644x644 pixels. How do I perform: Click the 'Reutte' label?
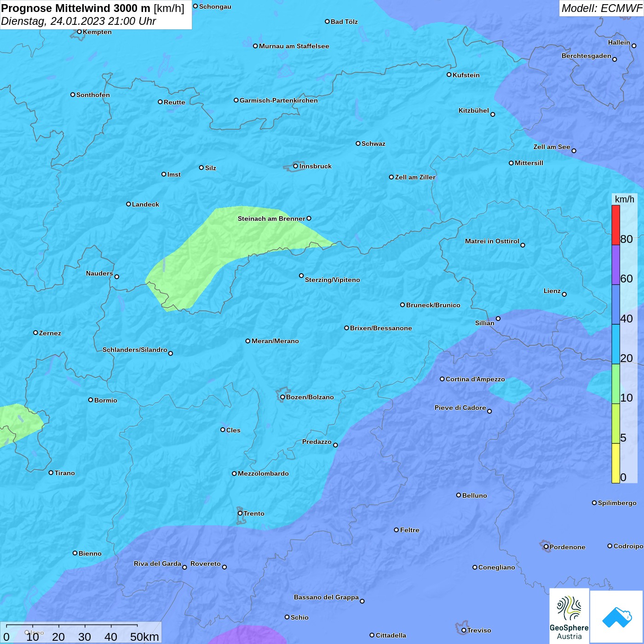click(x=174, y=102)
